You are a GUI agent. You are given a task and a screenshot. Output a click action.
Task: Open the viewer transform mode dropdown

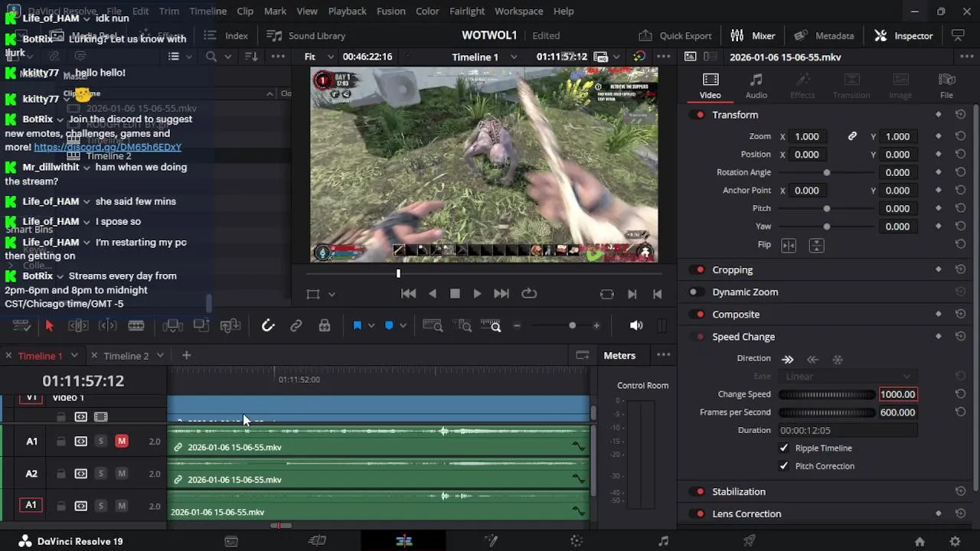[x=332, y=294]
